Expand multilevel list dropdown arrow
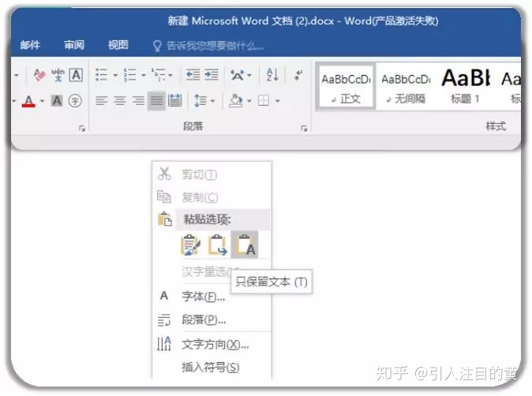This screenshot has width=532, height=396. pyautogui.click(x=170, y=75)
